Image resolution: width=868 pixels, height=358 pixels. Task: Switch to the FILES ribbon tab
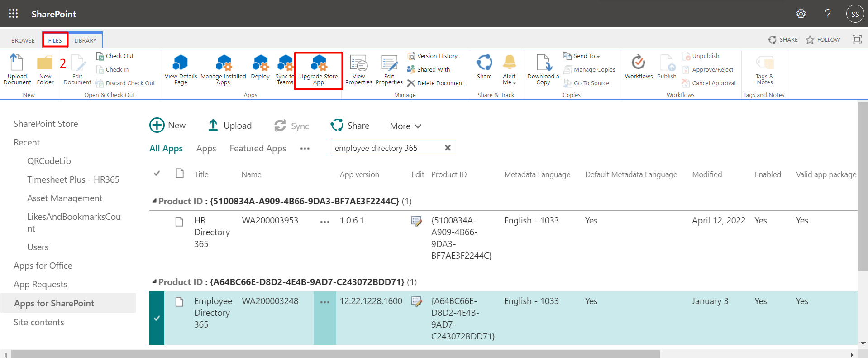tap(55, 40)
